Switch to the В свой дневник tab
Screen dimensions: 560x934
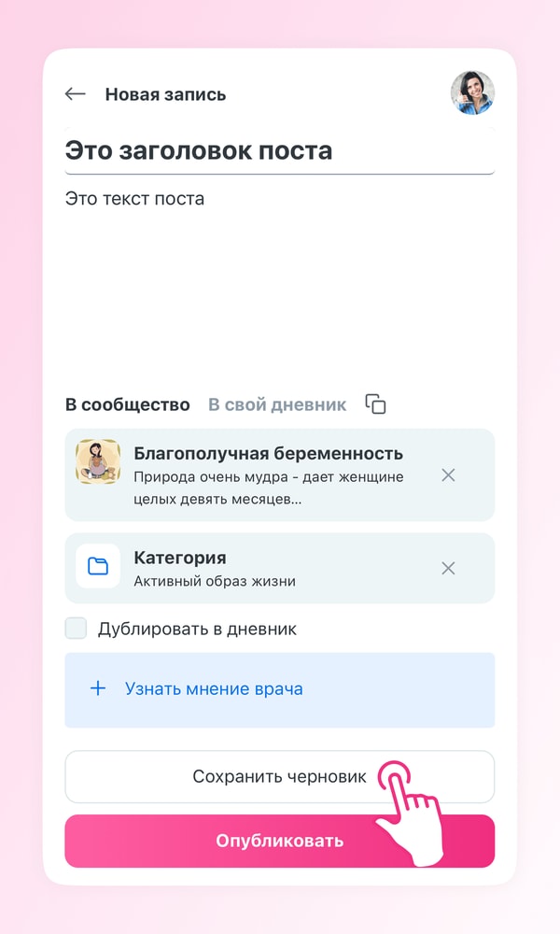276,404
